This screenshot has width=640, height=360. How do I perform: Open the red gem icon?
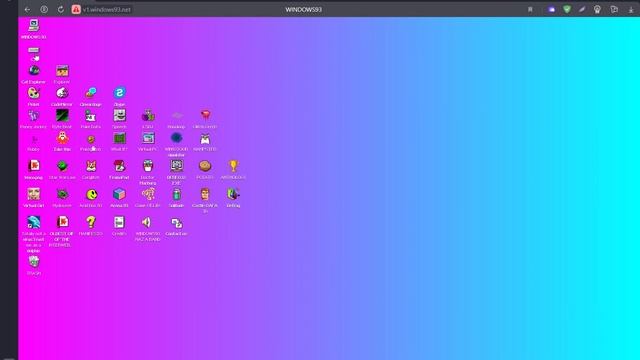pos(205,116)
